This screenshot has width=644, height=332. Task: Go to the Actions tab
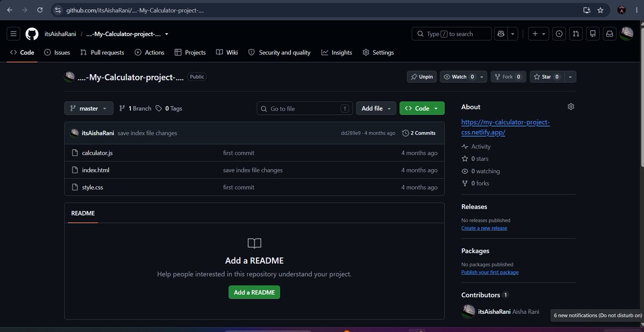click(150, 53)
